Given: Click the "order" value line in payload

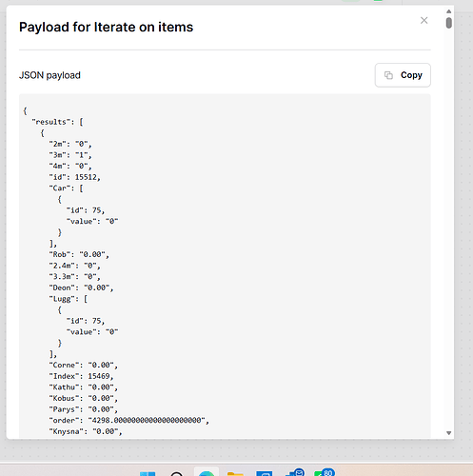Looking at the screenshot, I should point(129,420).
